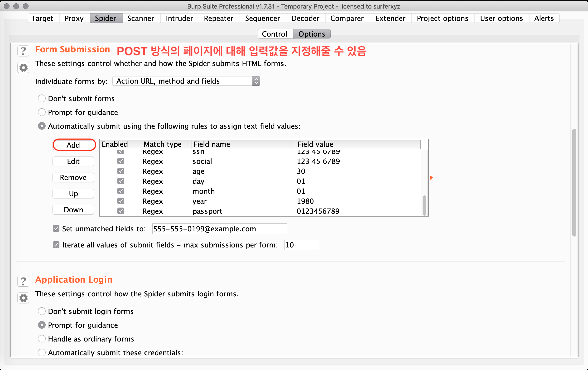Click the Application Login gear settings icon
The height and width of the screenshot is (370, 588).
23,298
